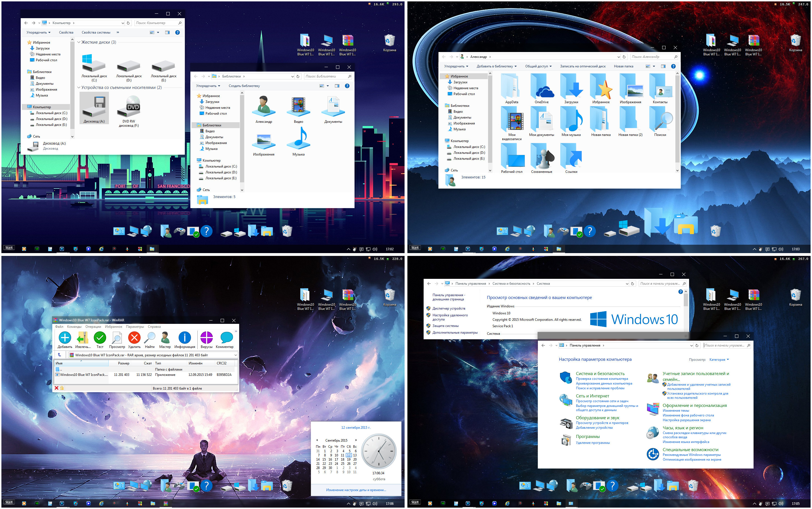Select day 18 in the September calendar
Screen dimensions: 812x509
[x=343, y=459]
